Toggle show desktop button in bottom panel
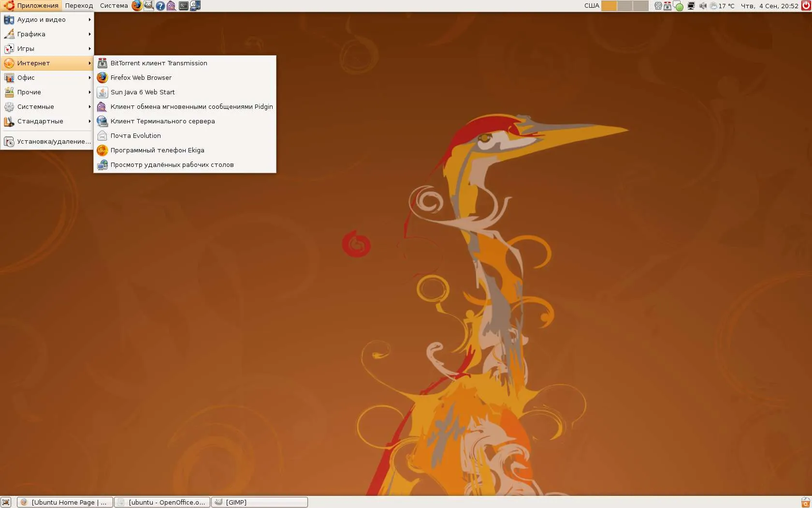This screenshot has width=812, height=508. tap(6, 502)
